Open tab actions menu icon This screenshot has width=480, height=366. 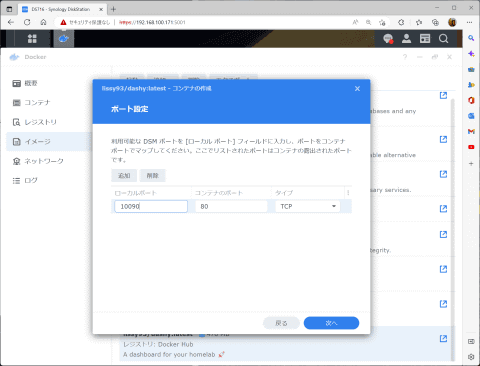click(x=9, y=9)
